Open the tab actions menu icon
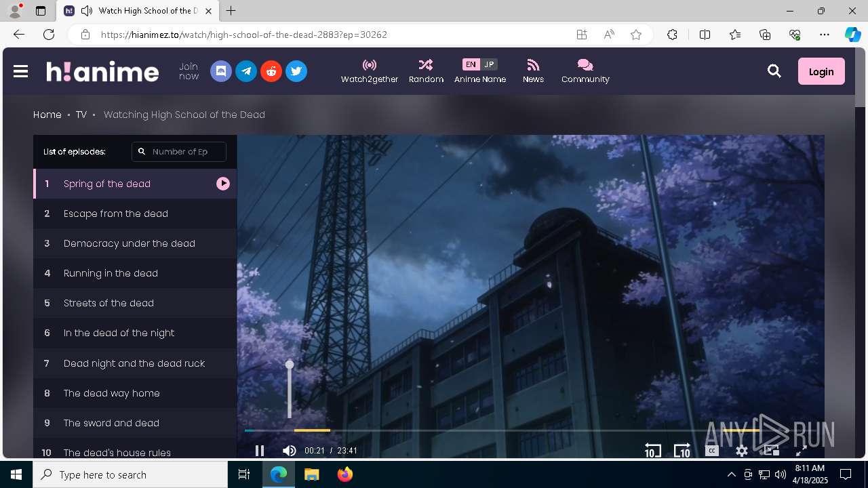The image size is (868, 488). coord(41,11)
